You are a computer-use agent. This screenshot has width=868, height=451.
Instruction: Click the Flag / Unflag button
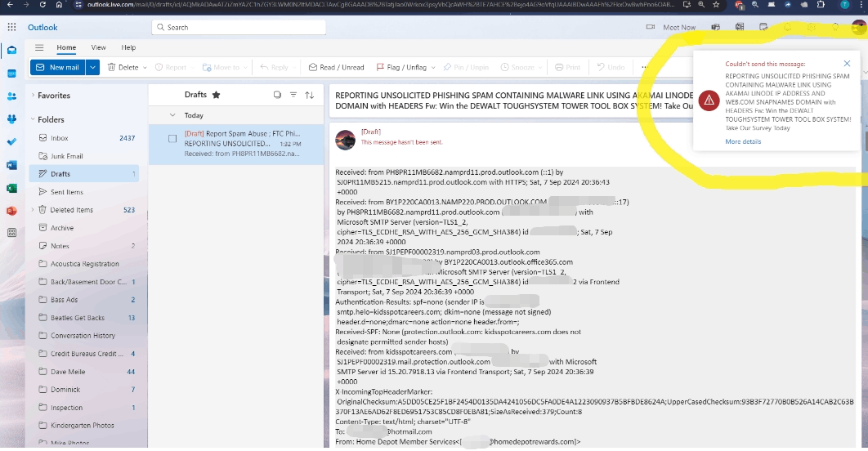click(x=401, y=67)
